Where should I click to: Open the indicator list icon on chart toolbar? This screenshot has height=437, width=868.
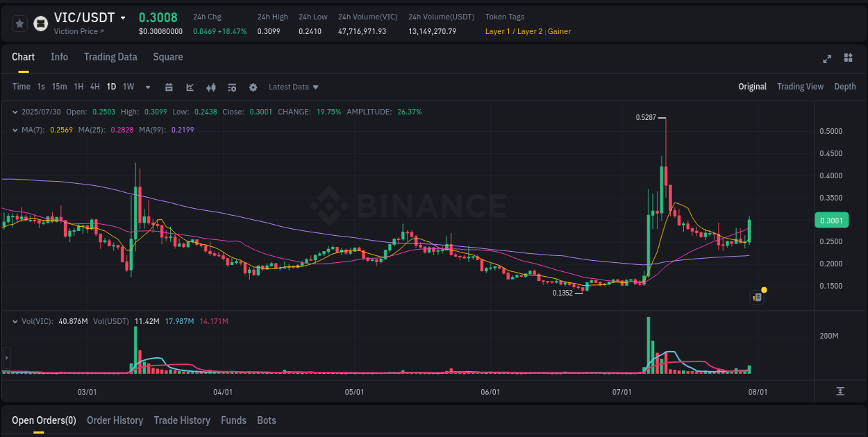pyautogui.click(x=232, y=87)
